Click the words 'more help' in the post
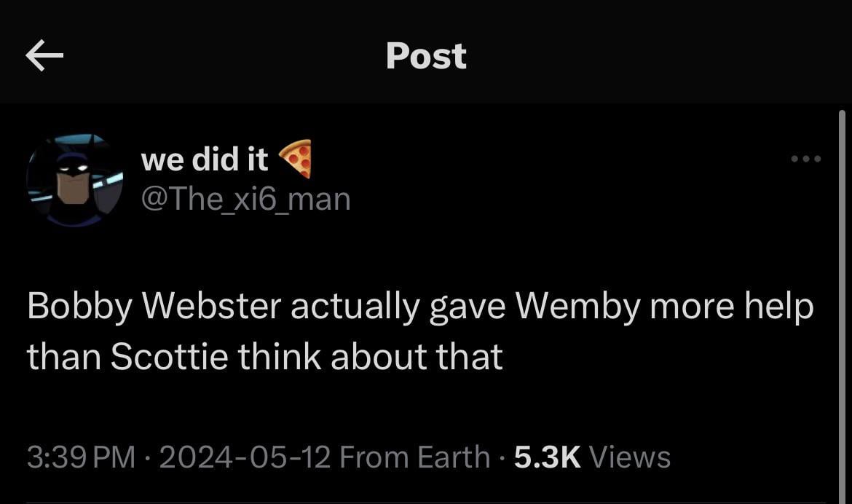This screenshot has width=852, height=504. coord(732,307)
